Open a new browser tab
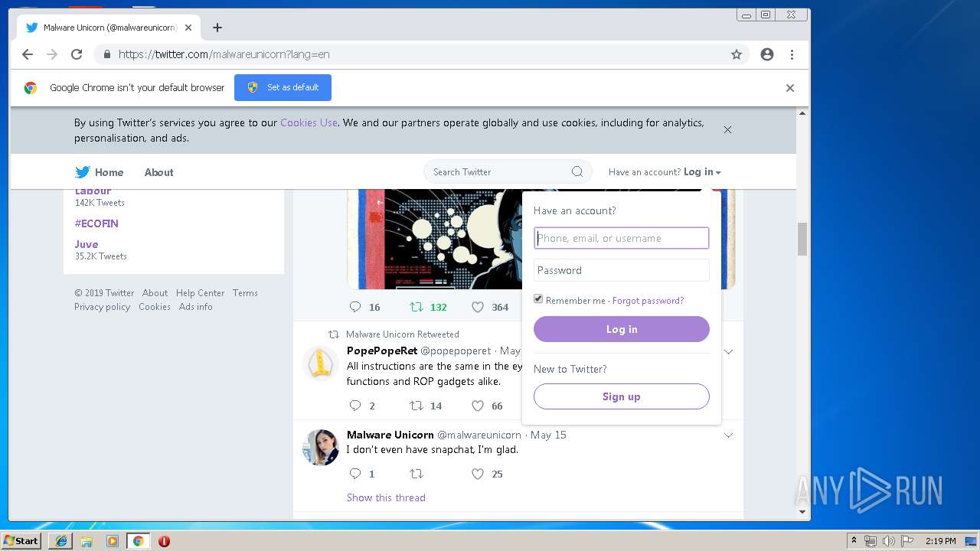 click(217, 28)
